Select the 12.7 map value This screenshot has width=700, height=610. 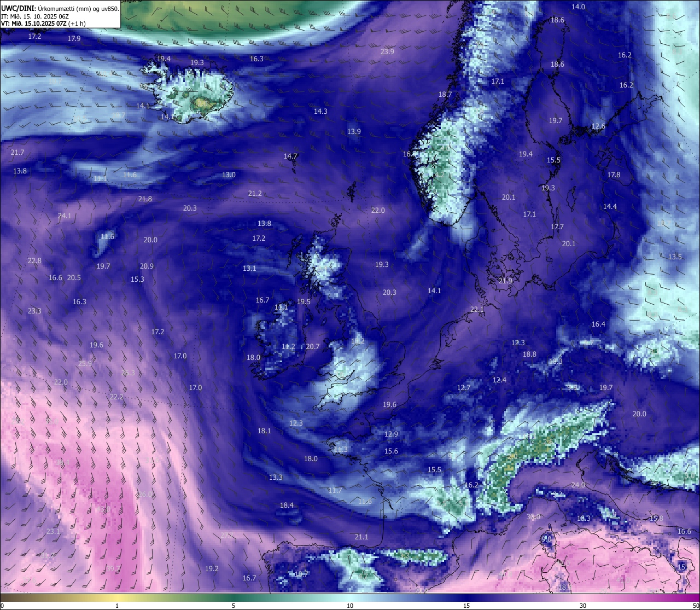[464, 387]
